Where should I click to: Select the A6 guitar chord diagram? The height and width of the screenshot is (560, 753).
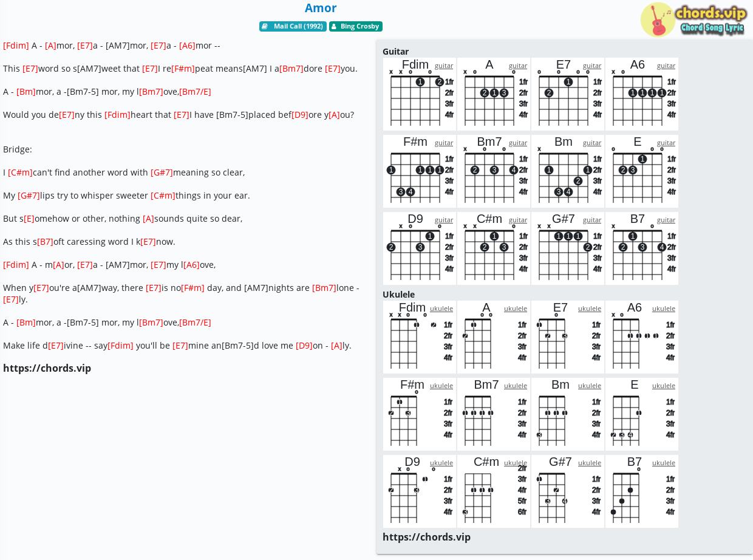[642, 94]
